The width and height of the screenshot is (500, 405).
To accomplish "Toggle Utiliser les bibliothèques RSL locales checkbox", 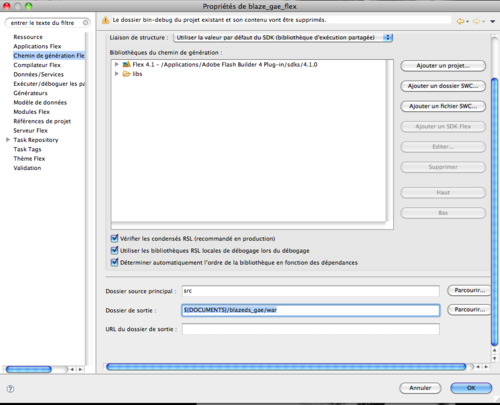I will point(114,250).
